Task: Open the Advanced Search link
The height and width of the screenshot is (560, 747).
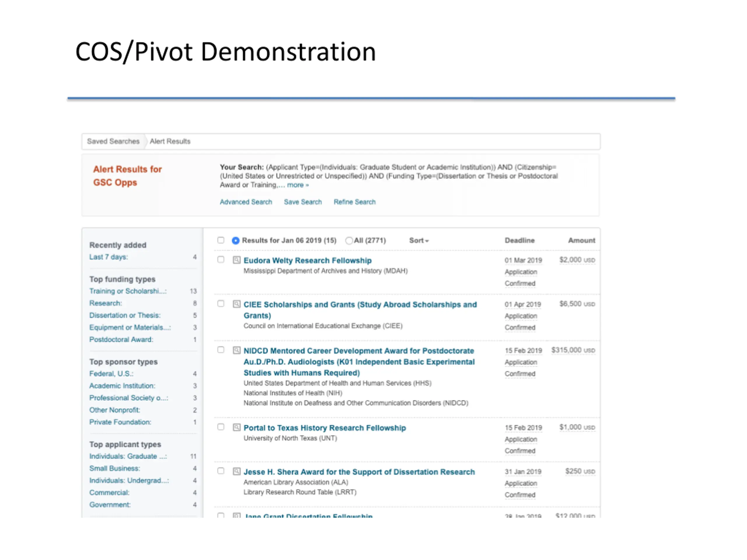Action: 246,202
